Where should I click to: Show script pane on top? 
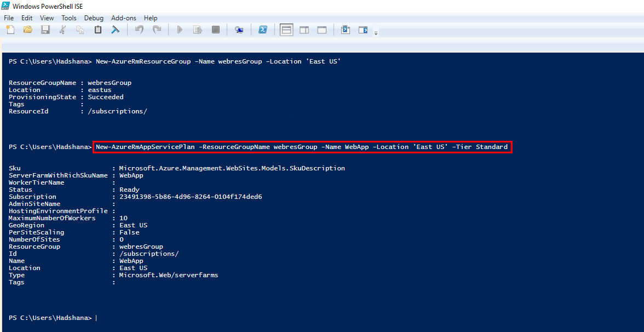(x=286, y=30)
